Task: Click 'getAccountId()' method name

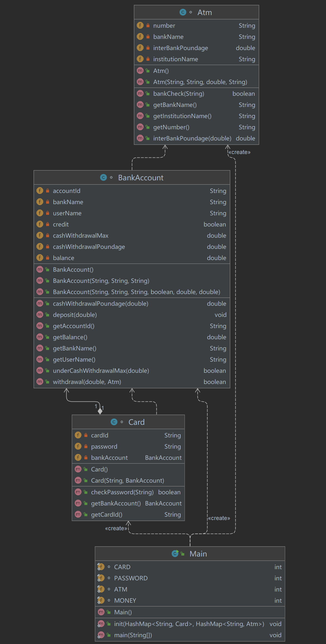Action: [74, 326]
